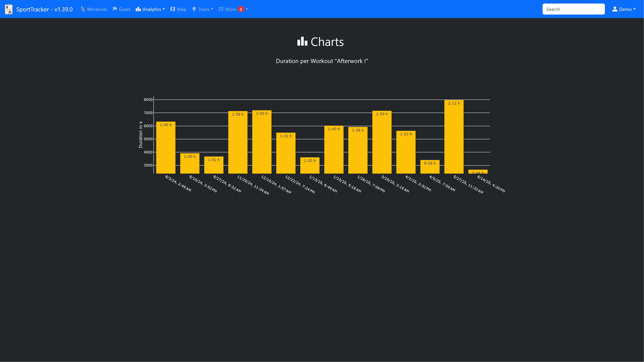The image size is (644, 362).
Task: Click the Map icon in navbar
Action: pos(173,9)
